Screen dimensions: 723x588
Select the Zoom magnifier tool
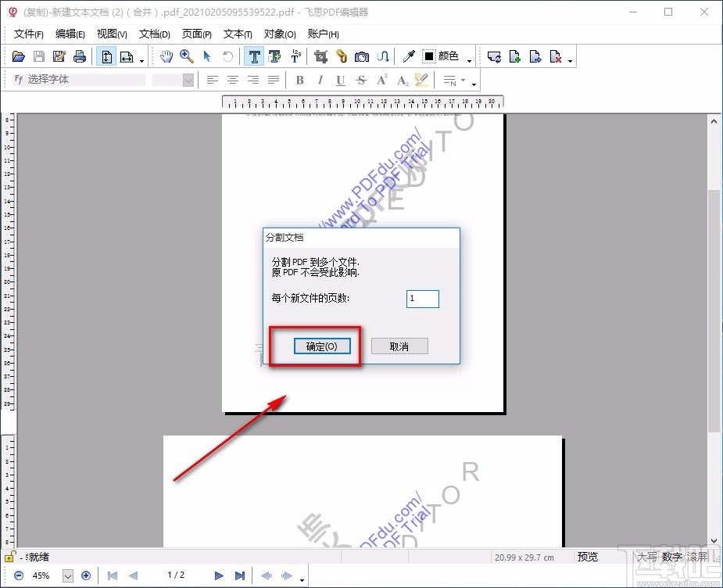pos(186,57)
